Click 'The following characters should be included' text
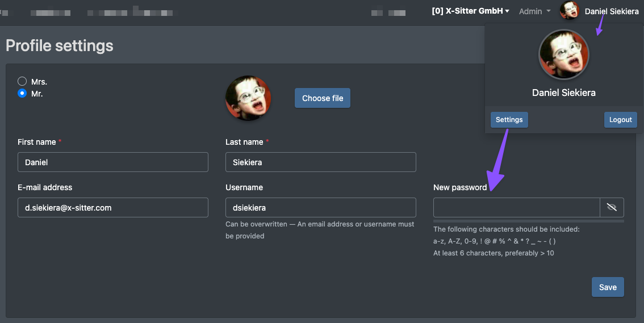Image resolution: width=644 pixels, height=323 pixels. [507, 229]
